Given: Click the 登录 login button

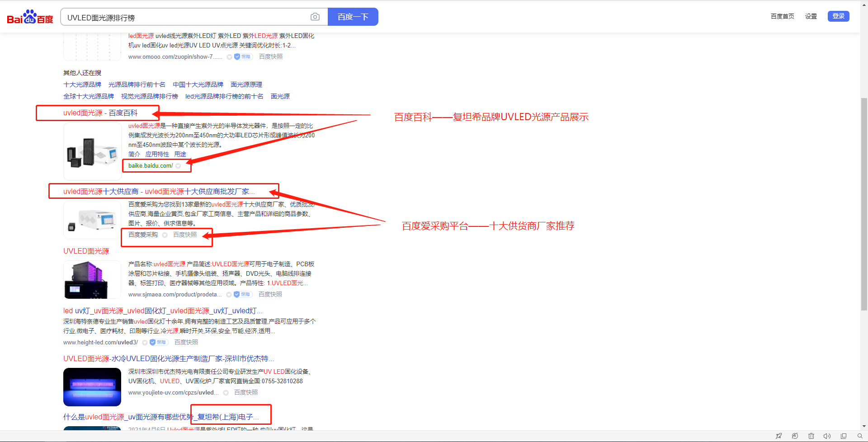Looking at the screenshot, I should click(x=839, y=16).
